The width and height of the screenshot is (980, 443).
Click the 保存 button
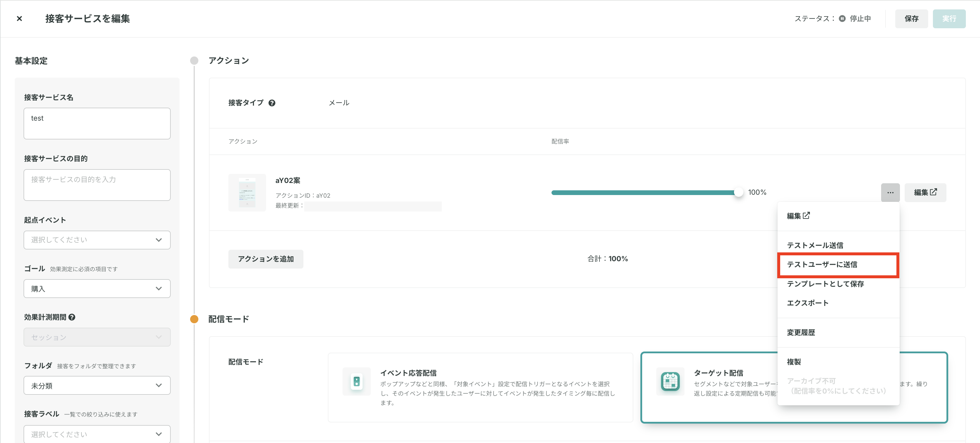pos(911,19)
